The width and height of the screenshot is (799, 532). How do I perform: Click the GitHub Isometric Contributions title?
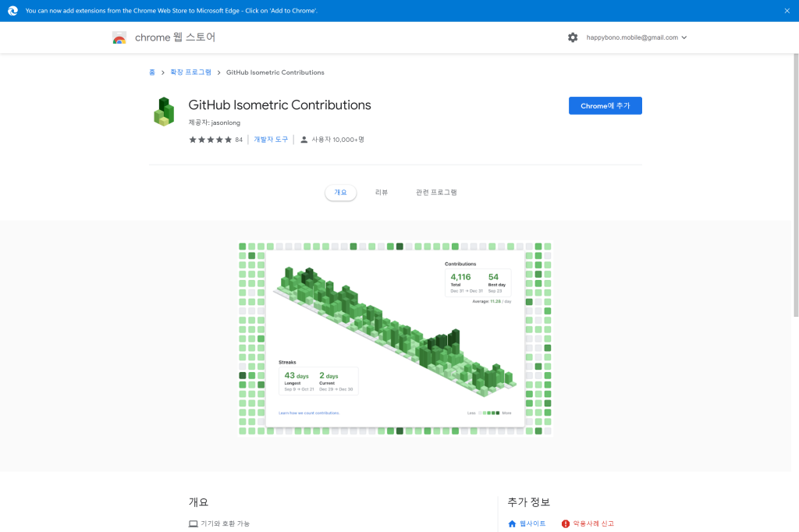(x=280, y=105)
